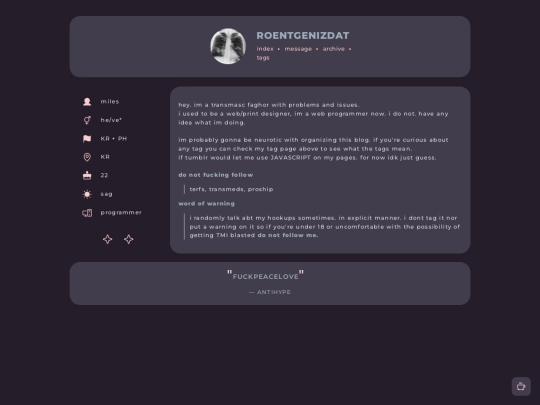Click the computer icon next to programmer
The width and height of the screenshot is (540, 405).
[x=87, y=213]
